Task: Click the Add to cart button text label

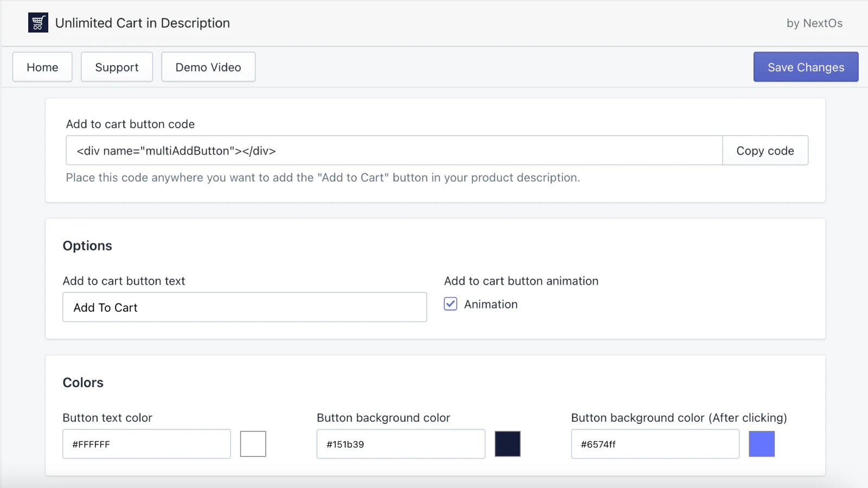Action: click(124, 281)
